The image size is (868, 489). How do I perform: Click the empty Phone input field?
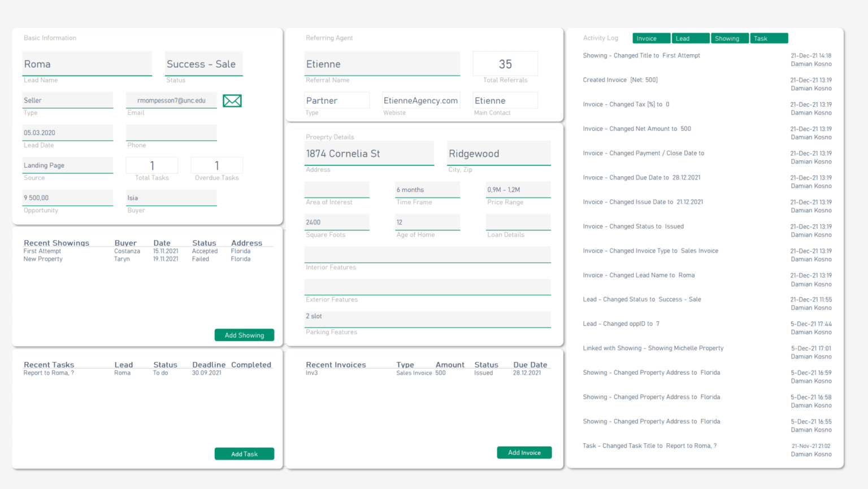tap(171, 133)
